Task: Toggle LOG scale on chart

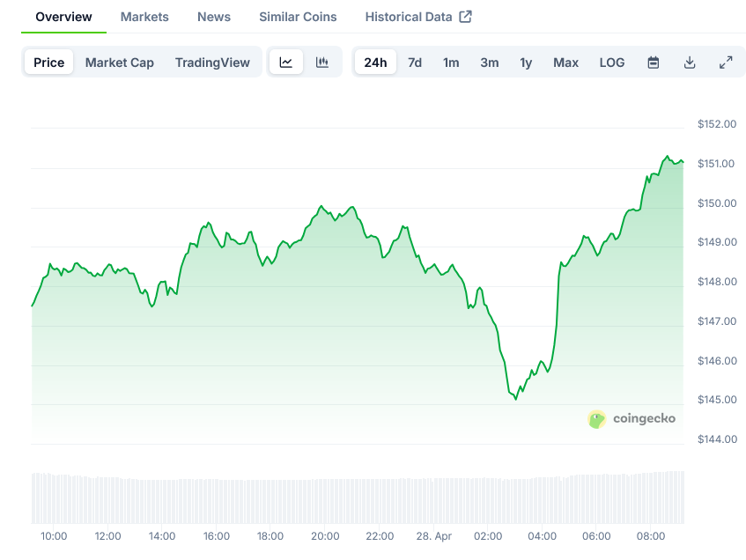Action: pos(612,63)
